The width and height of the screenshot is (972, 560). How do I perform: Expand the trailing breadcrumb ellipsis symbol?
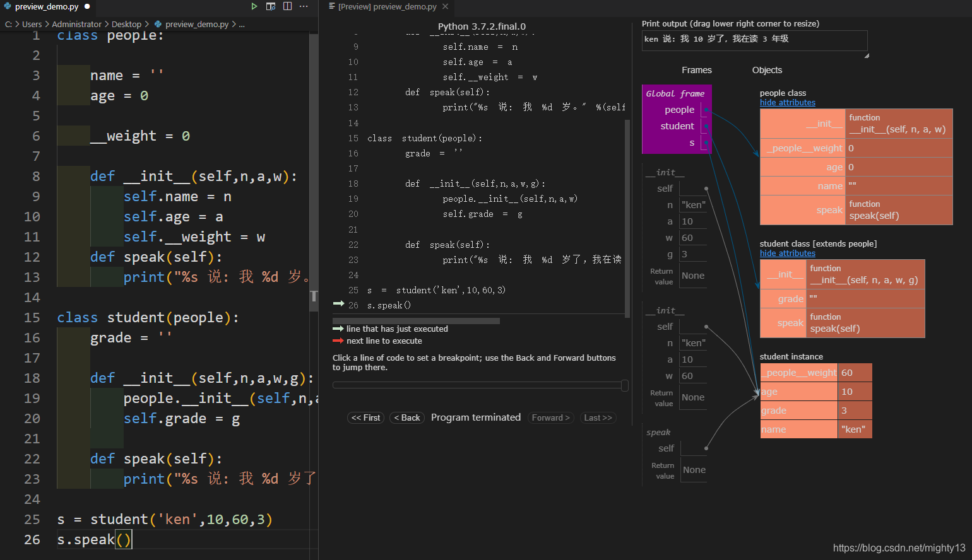tap(242, 24)
